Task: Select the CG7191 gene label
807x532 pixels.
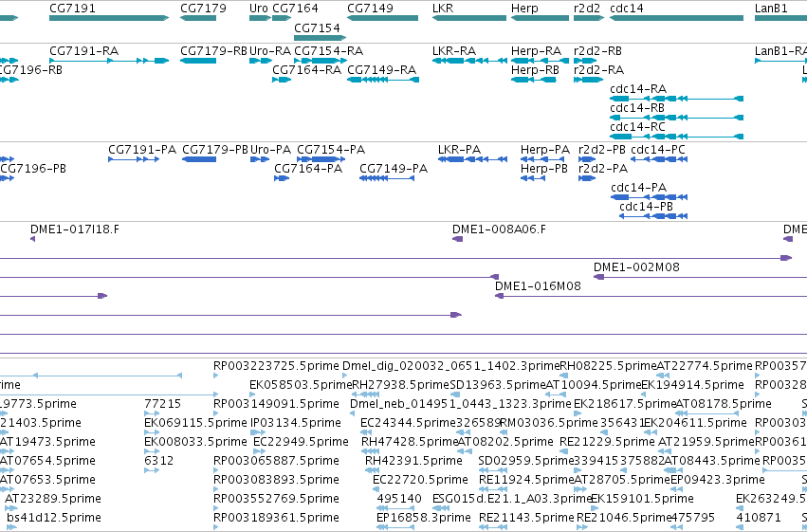Action: tap(72, 9)
